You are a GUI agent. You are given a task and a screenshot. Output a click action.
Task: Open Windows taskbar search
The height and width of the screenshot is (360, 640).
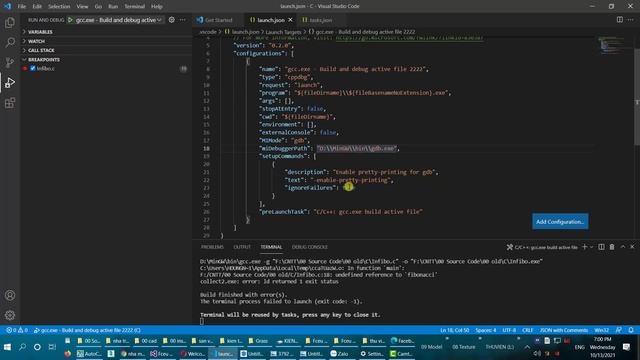(22, 347)
